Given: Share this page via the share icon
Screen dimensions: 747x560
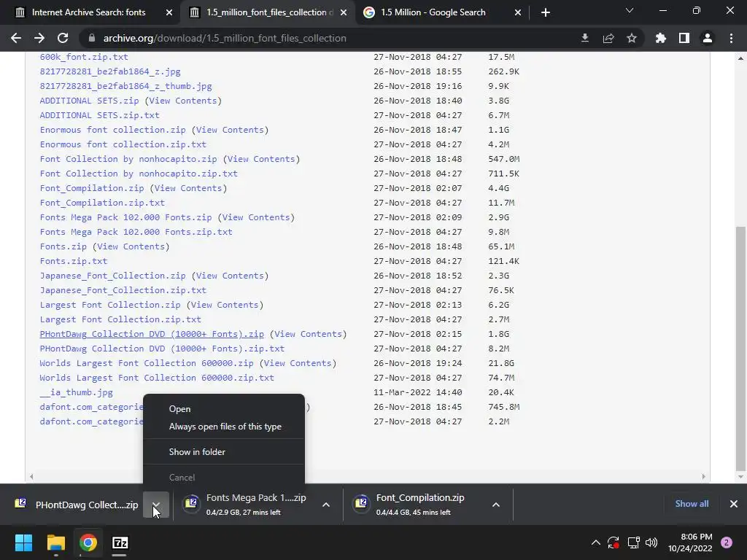Looking at the screenshot, I should (608, 38).
